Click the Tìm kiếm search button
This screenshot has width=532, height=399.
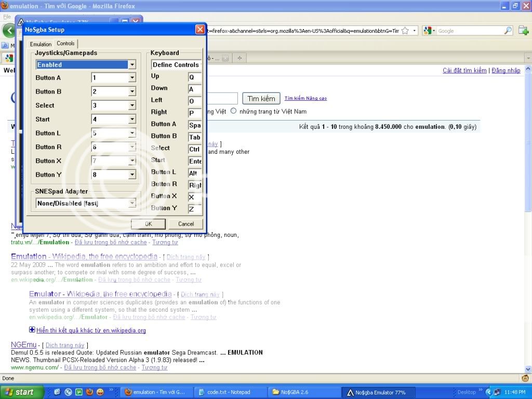[261, 98]
